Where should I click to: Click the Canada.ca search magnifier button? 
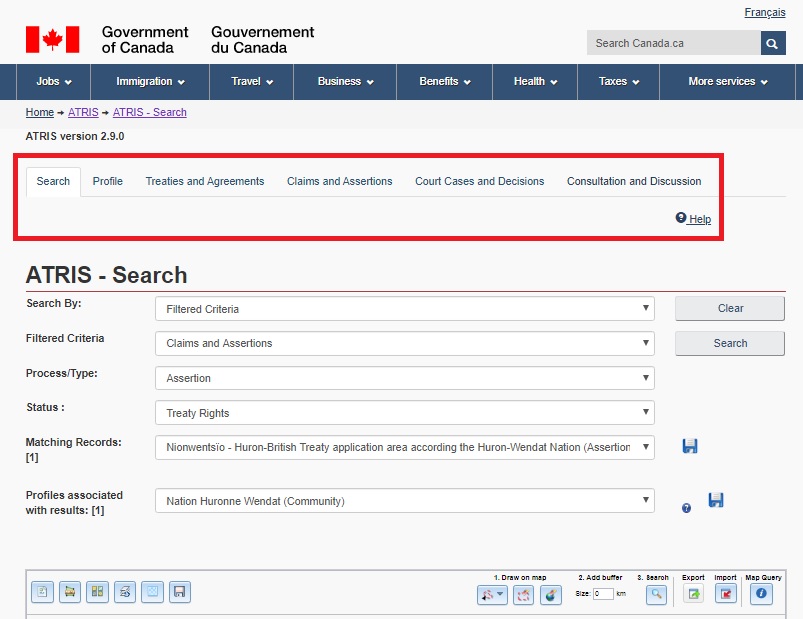click(773, 43)
